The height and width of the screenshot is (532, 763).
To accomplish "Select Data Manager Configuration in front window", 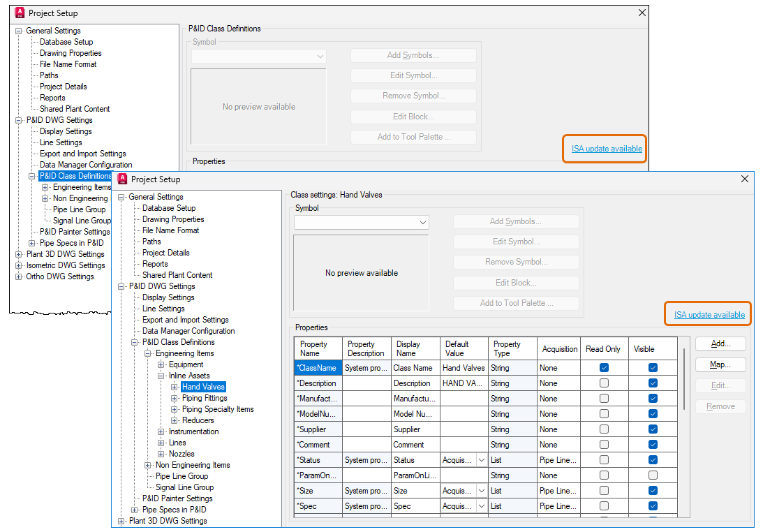I will click(188, 331).
